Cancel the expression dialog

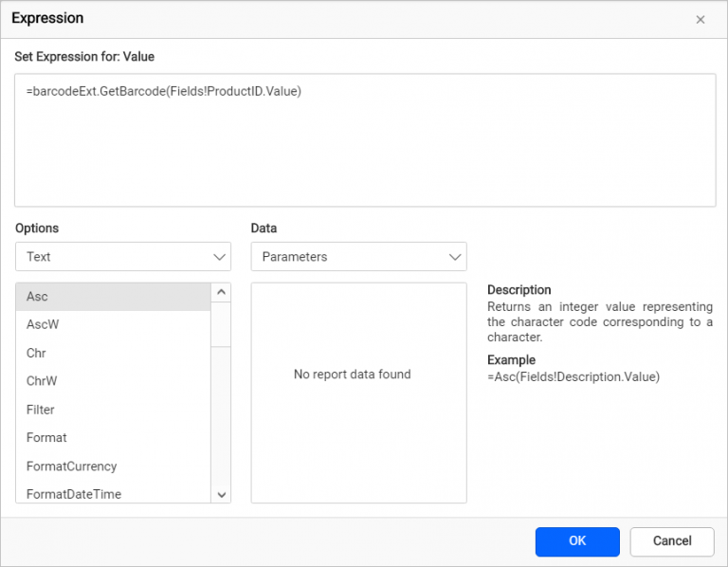(672, 541)
